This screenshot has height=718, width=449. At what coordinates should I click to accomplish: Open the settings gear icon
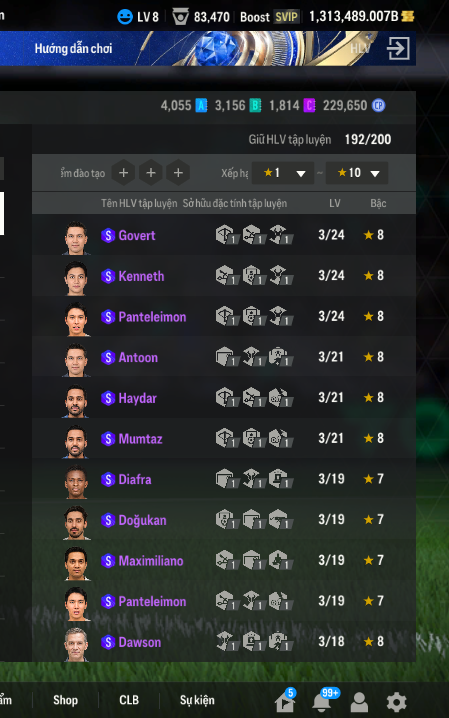396,702
